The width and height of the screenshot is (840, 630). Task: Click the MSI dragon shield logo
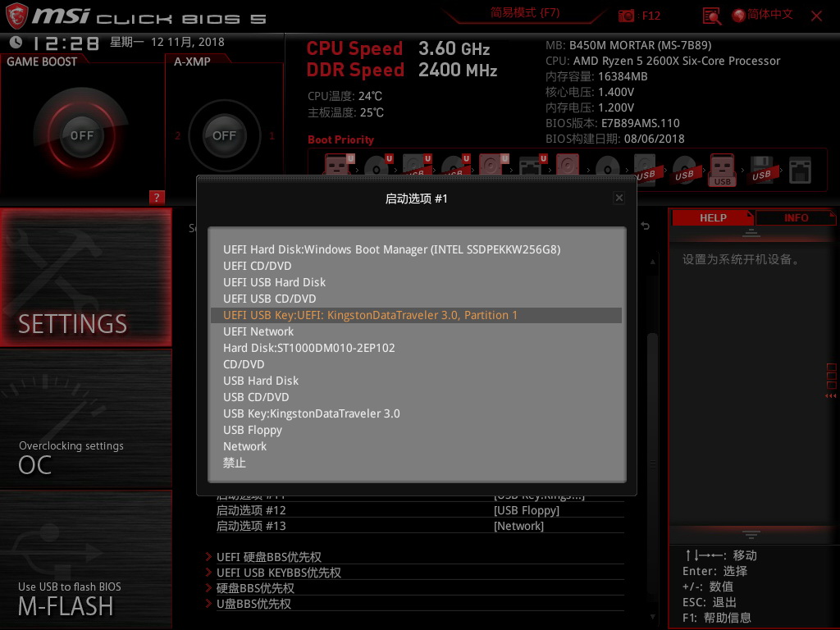[x=16, y=16]
